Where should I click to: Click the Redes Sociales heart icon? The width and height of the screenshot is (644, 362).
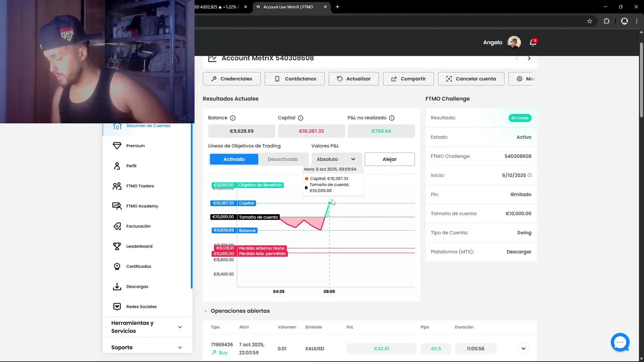117,307
